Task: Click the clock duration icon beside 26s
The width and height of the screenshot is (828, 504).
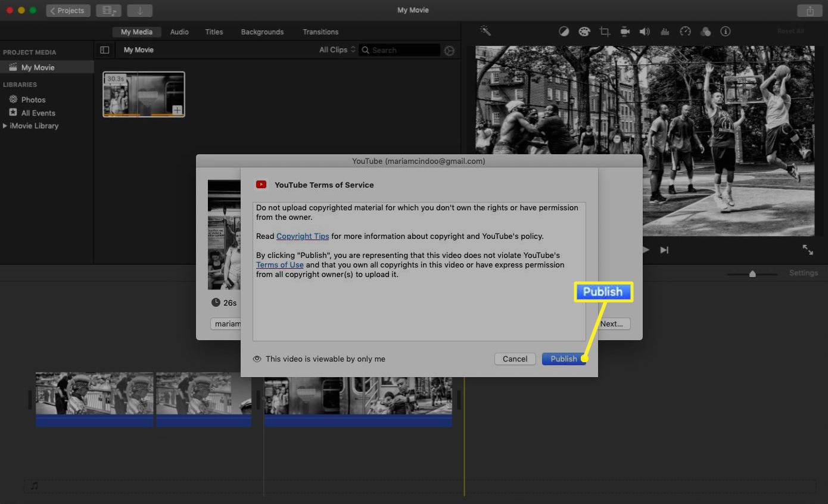Action: point(216,303)
